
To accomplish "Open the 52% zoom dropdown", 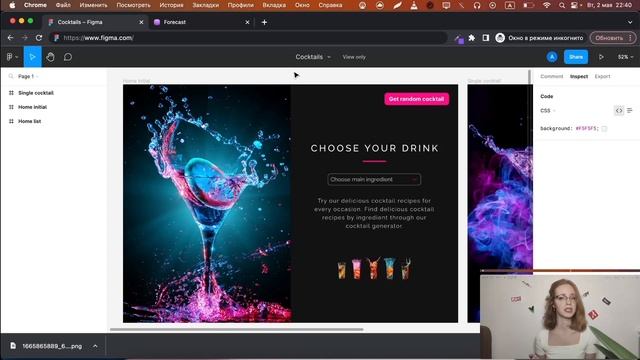I will point(625,57).
